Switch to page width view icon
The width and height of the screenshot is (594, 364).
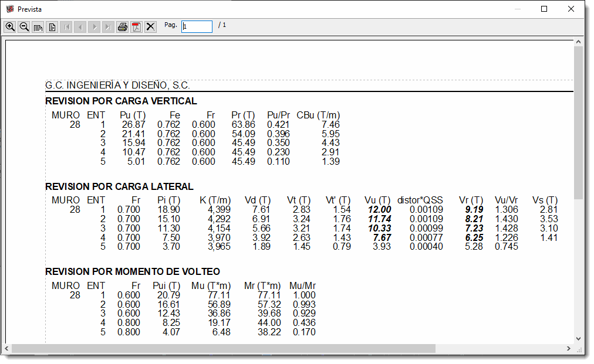coord(38,27)
